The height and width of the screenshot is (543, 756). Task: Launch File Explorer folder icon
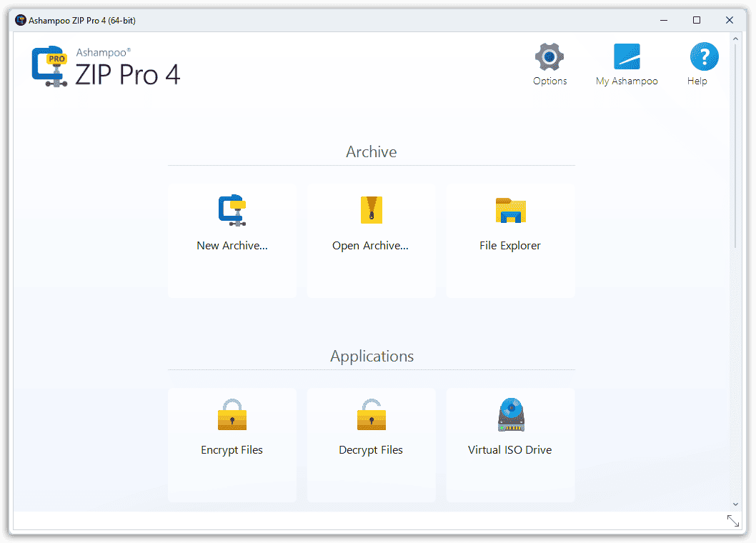point(511,210)
